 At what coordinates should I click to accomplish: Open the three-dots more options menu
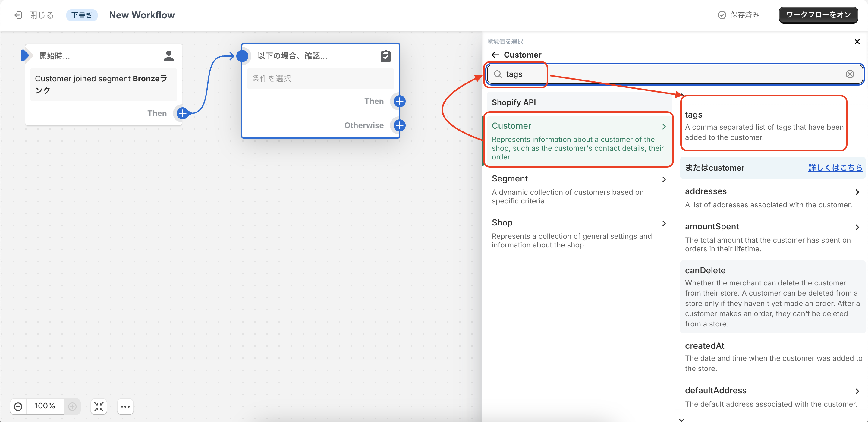pyautogui.click(x=125, y=406)
